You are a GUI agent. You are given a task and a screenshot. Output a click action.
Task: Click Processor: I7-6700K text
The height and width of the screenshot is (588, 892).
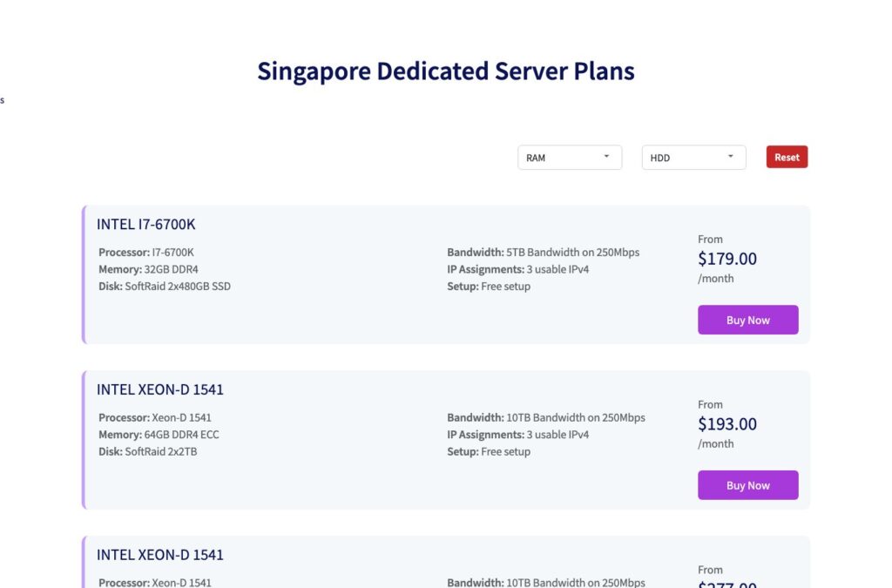pos(146,252)
